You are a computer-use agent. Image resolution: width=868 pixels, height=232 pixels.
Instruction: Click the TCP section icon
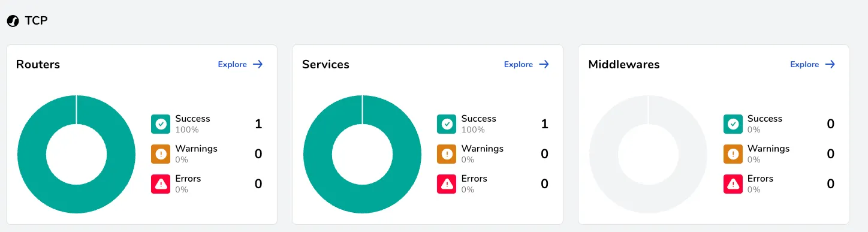(x=13, y=21)
